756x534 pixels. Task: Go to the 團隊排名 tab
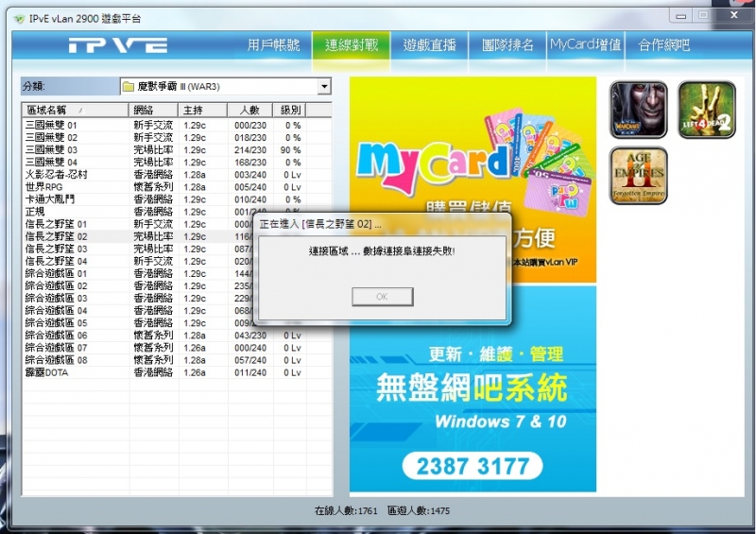pyautogui.click(x=507, y=45)
